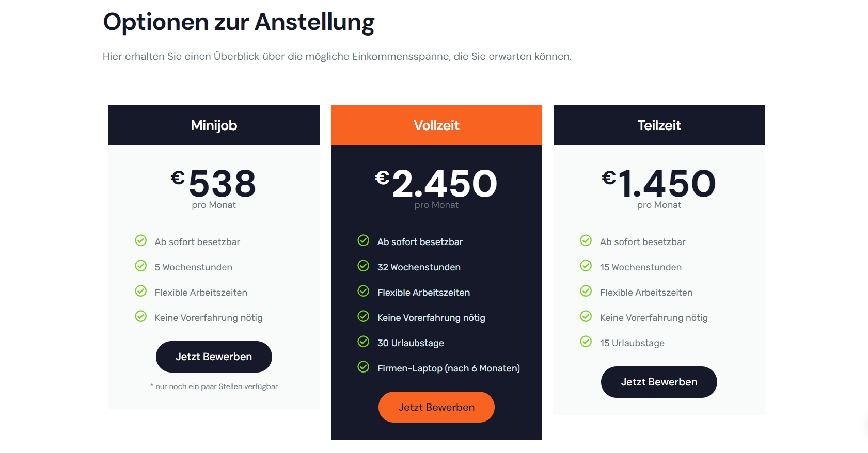Click the €538 price in Minijob card
Image resolution: width=868 pixels, height=453 pixels.
(214, 184)
